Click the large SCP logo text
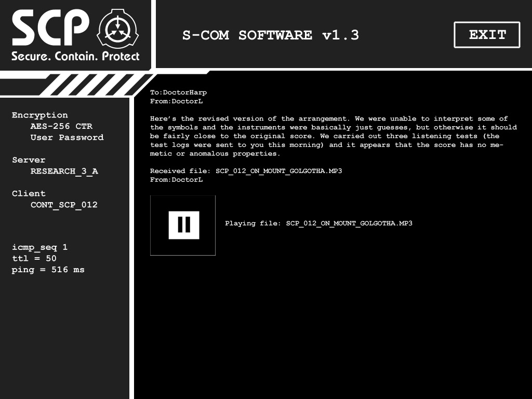Viewport: 532px width, 399px height. tap(50, 28)
